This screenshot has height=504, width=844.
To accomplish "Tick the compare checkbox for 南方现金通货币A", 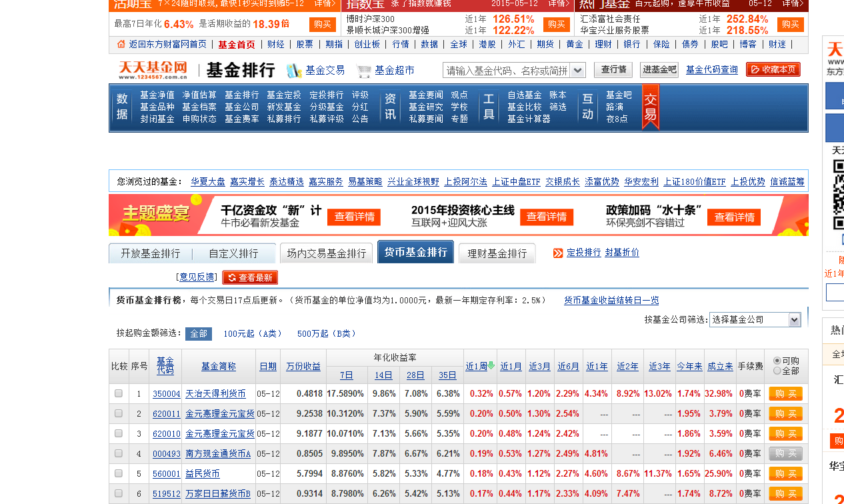I will (119, 454).
